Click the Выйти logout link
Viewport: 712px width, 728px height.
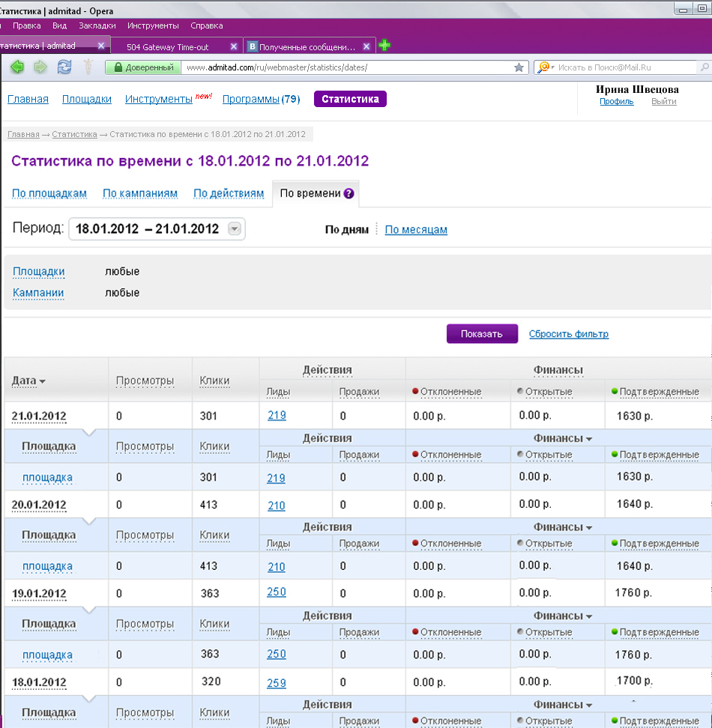click(664, 101)
